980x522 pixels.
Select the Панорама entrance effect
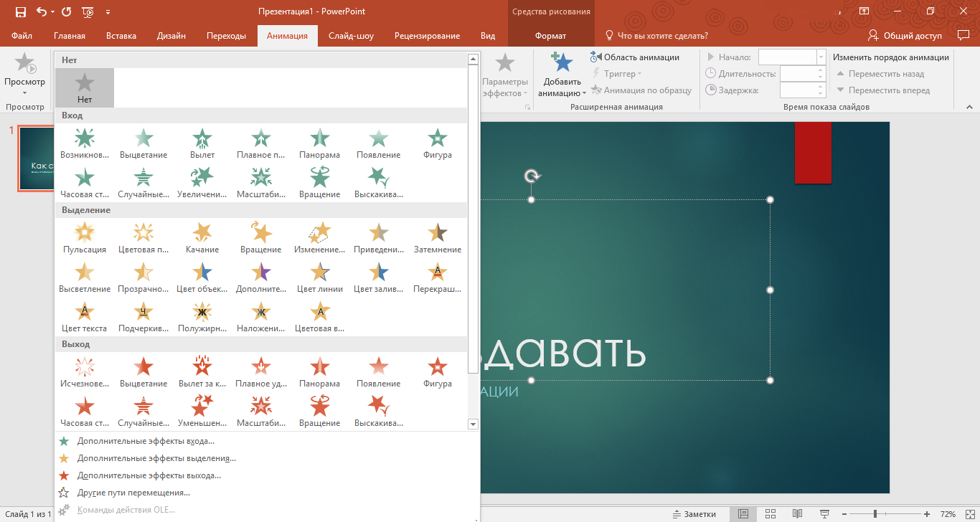point(319,143)
